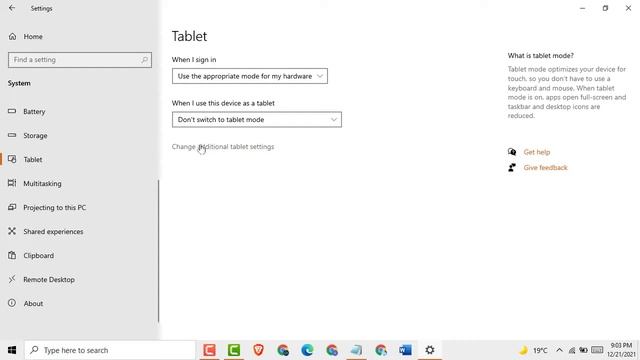Open the taskbar clock showing 9:03 PM
Viewport: 640px width, 360px height.
[x=620, y=350]
